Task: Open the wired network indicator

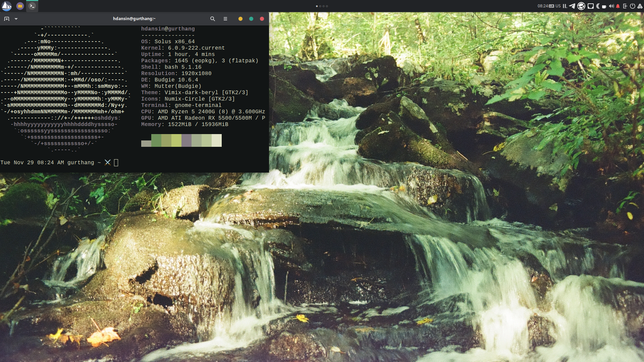Action: coord(591,6)
